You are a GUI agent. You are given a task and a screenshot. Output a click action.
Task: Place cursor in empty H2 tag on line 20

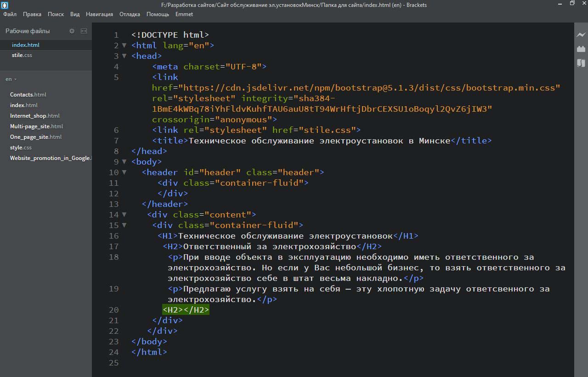click(183, 310)
